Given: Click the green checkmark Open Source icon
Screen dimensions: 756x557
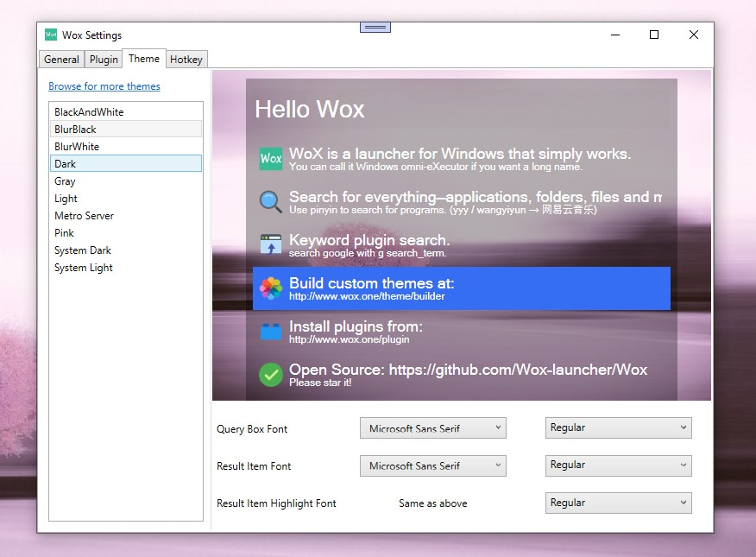Looking at the screenshot, I should pyautogui.click(x=271, y=374).
